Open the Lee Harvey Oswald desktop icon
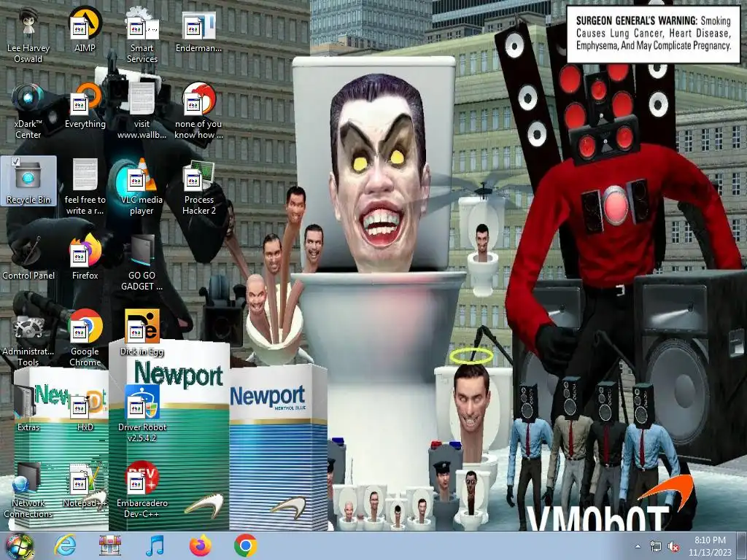This screenshot has width=747, height=560. coord(28,36)
